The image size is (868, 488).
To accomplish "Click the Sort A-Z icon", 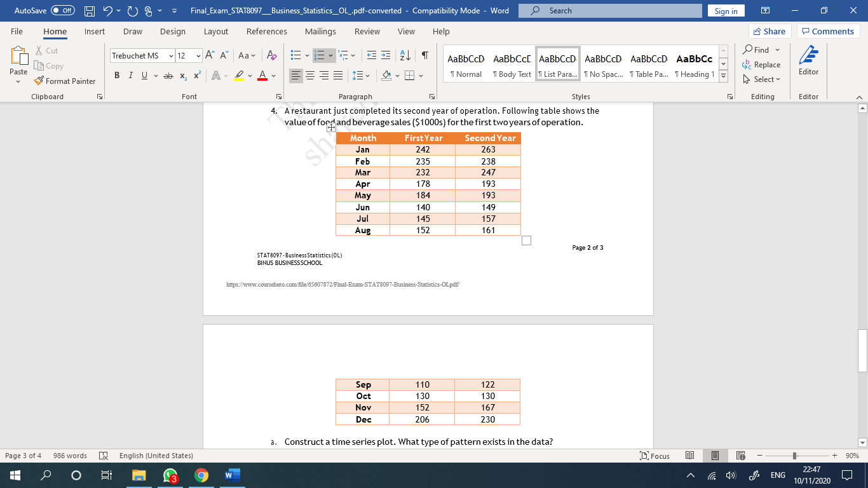I will [406, 55].
